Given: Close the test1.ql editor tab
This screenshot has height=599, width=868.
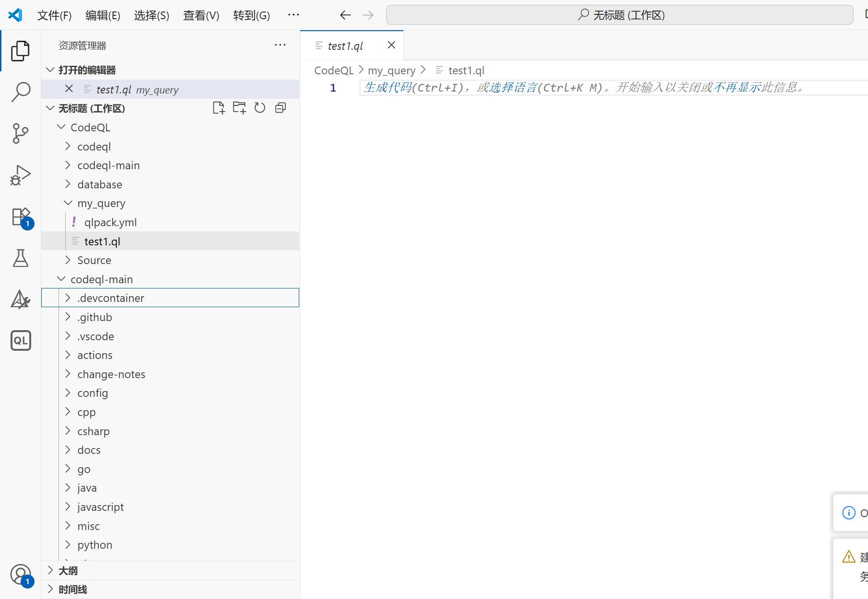Looking at the screenshot, I should [x=391, y=45].
